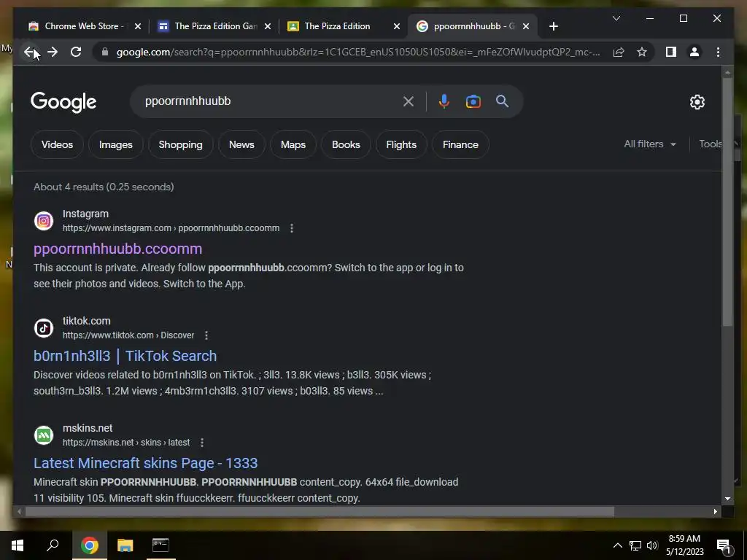Viewport: 747px width, 560px height.
Task: Click Instagram favicon in first result
Action: [44, 221]
